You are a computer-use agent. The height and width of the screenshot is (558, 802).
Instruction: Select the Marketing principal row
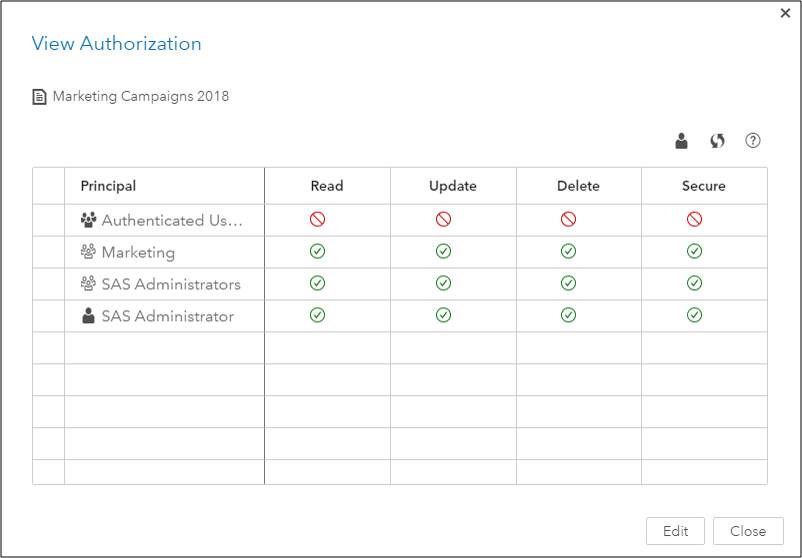click(x=138, y=252)
